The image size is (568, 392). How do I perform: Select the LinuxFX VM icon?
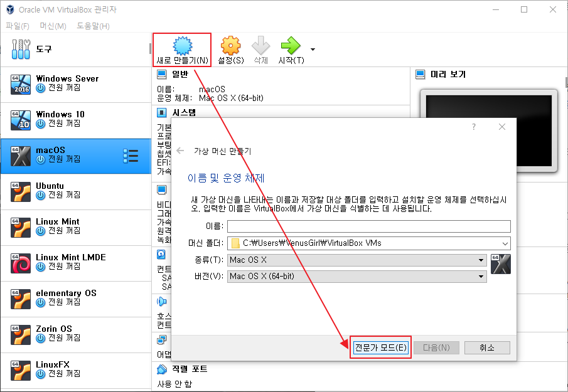pos(21,370)
